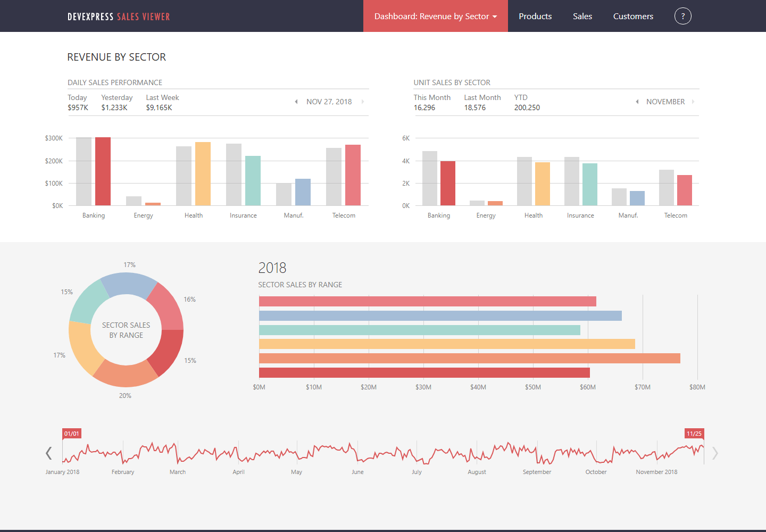Click the DevExpress Sales Viewer logo

pyautogui.click(x=119, y=16)
